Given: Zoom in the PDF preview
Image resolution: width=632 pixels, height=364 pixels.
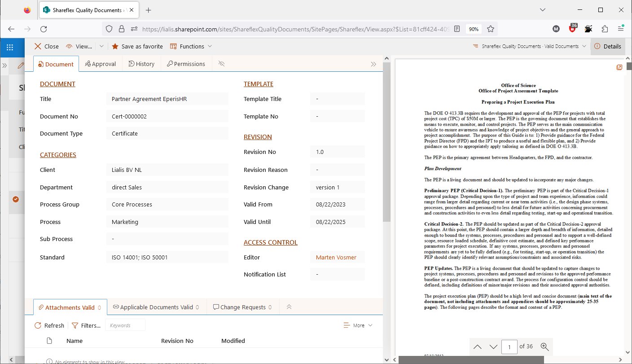Looking at the screenshot, I should (545, 346).
